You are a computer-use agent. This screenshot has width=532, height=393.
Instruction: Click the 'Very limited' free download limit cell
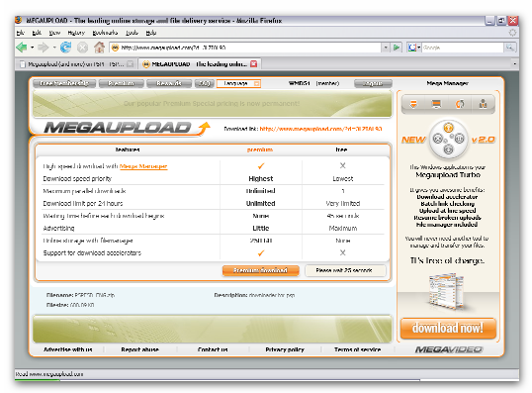(x=343, y=204)
